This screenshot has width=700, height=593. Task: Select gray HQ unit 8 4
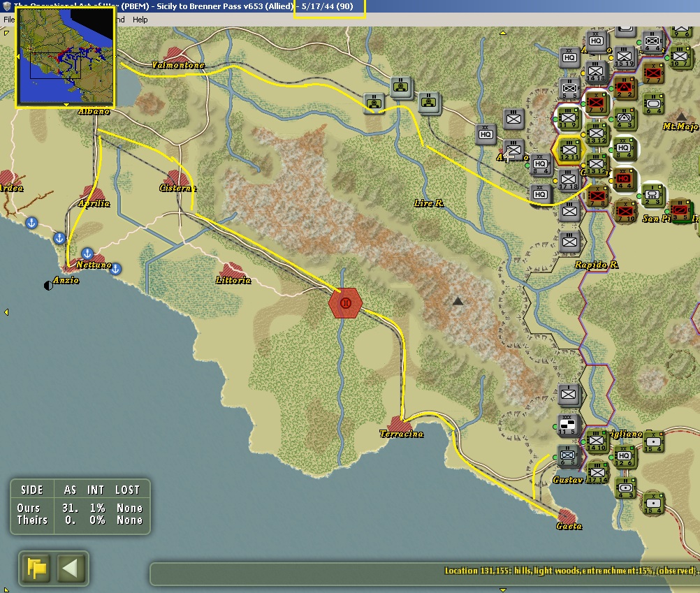click(x=540, y=164)
